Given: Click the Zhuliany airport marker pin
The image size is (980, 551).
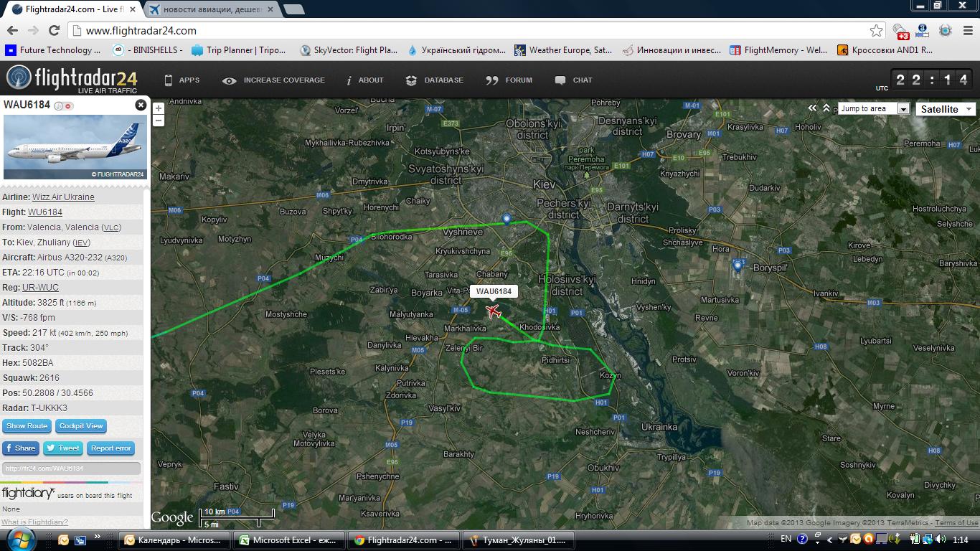Looking at the screenshot, I should pyautogui.click(x=507, y=219).
